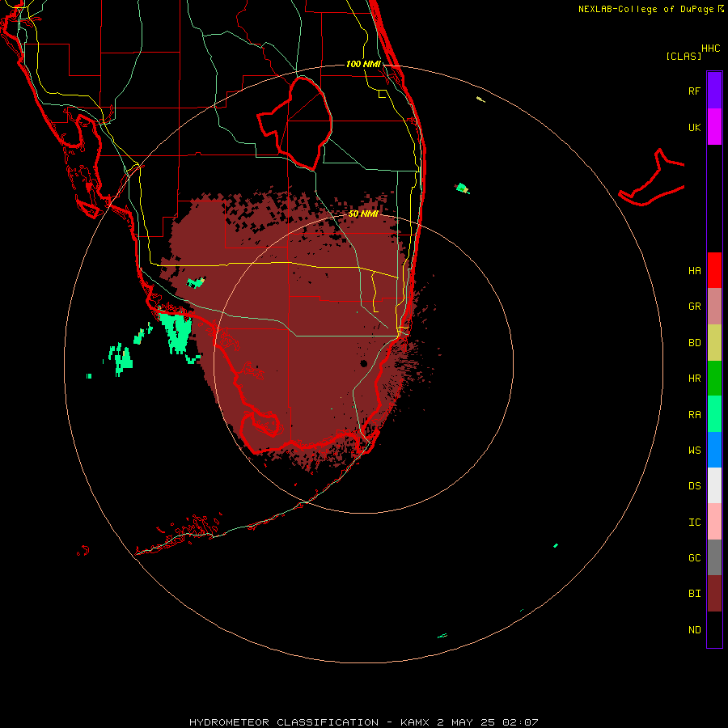Click the HA legend label
The image size is (728, 728).
click(694, 270)
